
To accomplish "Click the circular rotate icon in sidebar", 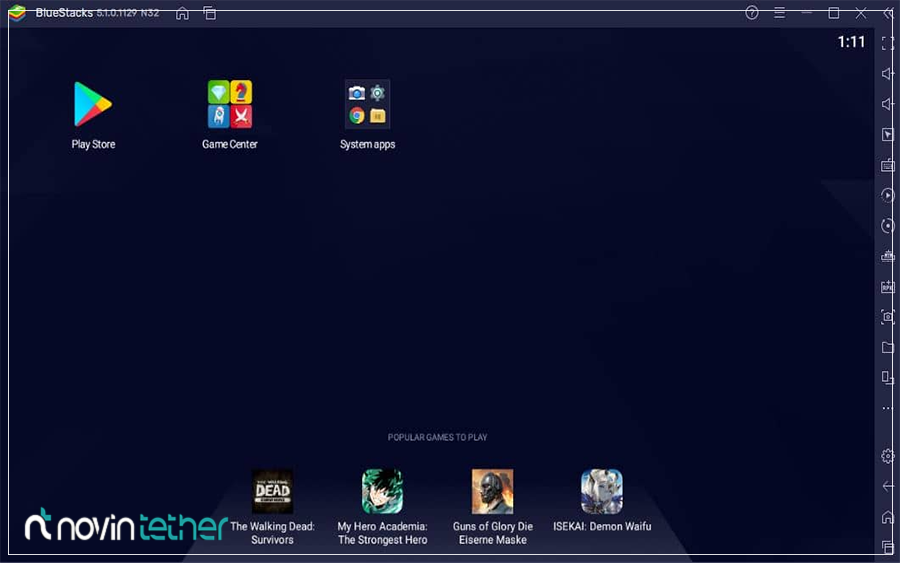I will point(887,226).
